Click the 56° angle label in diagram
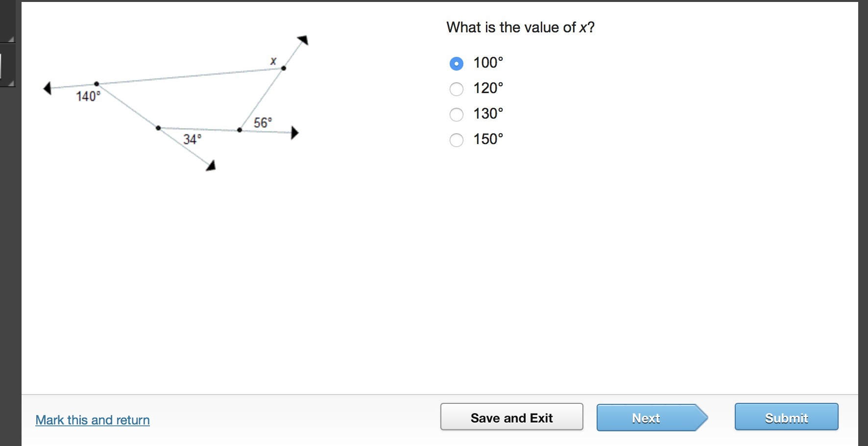This screenshot has height=446, width=868. click(263, 122)
